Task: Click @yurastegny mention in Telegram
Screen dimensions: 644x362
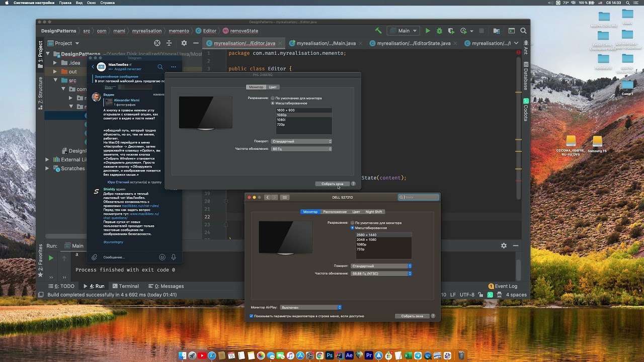Action: point(113,242)
